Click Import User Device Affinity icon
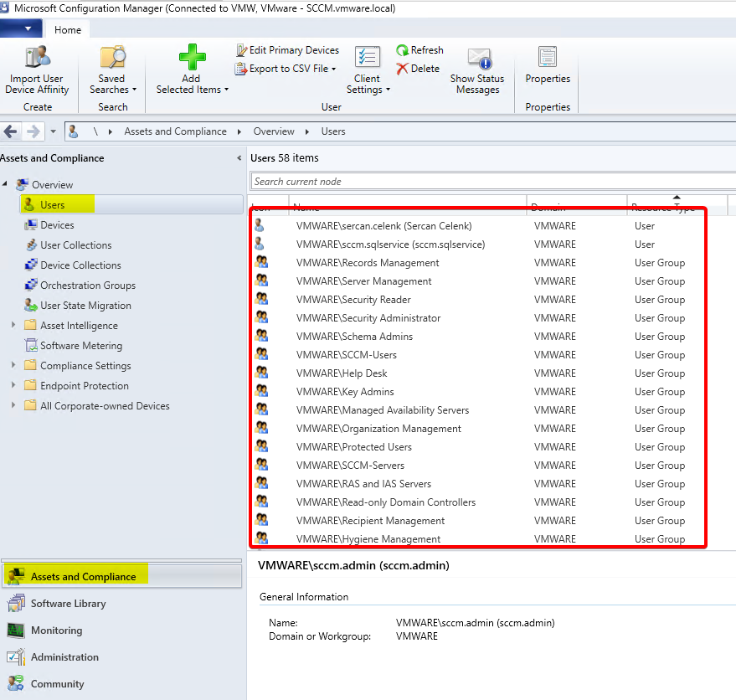 click(37, 58)
